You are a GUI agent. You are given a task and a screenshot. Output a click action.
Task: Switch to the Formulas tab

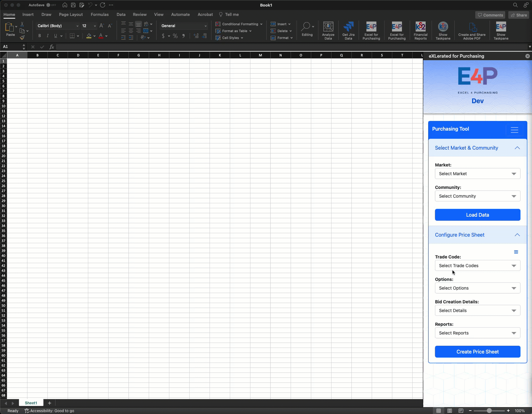click(x=99, y=14)
